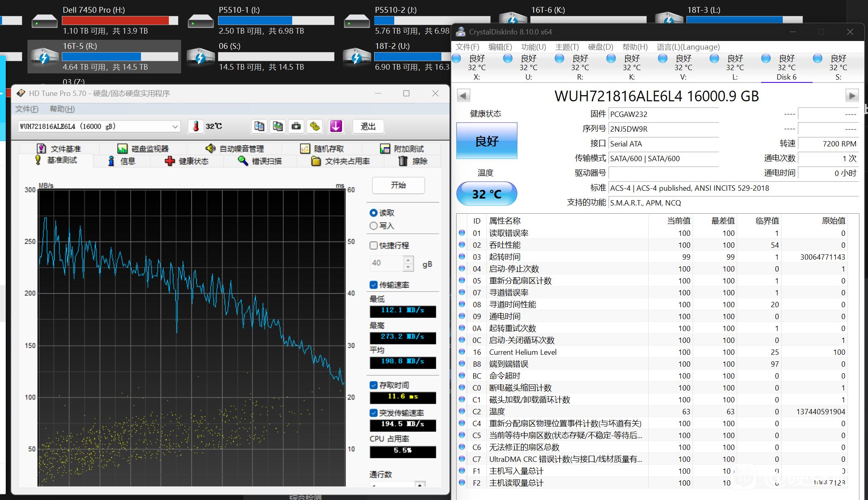Click status orb for disk V:
The height and width of the screenshot is (500, 868).
pyautogui.click(x=663, y=59)
